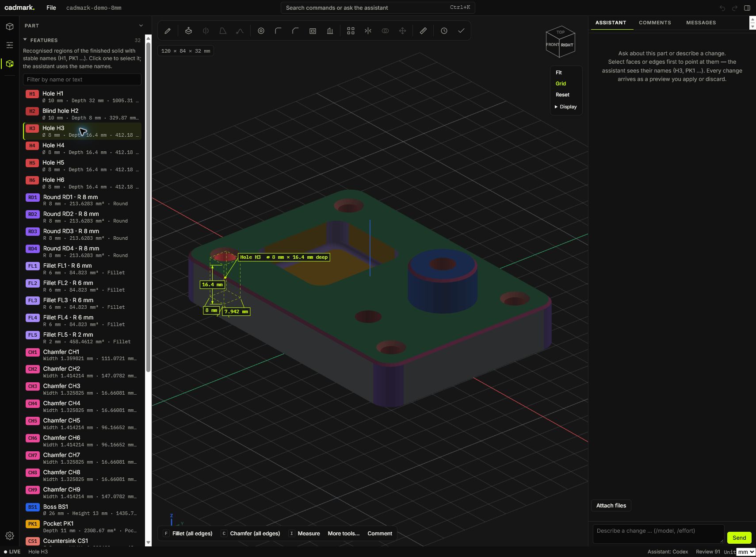Select the features cube sidebar icon
This screenshot has width=756, height=557.
[10, 64]
